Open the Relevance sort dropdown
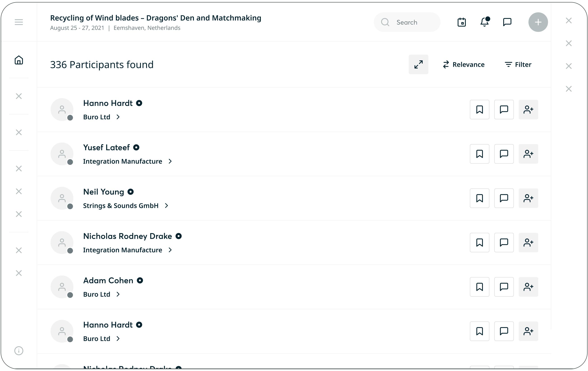588x371 pixels. tap(464, 64)
